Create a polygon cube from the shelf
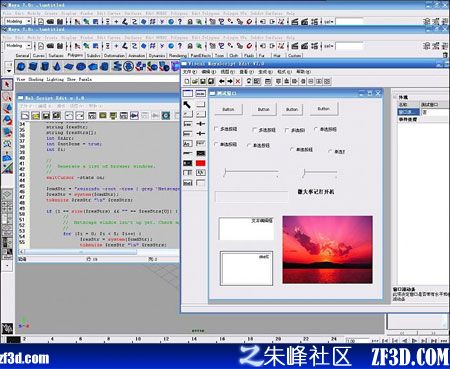This screenshot has width=450, height=369. pos(33,67)
